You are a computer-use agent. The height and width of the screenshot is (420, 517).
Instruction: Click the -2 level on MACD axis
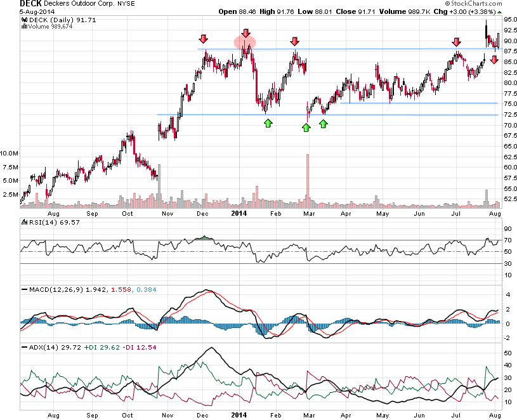click(507, 338)
